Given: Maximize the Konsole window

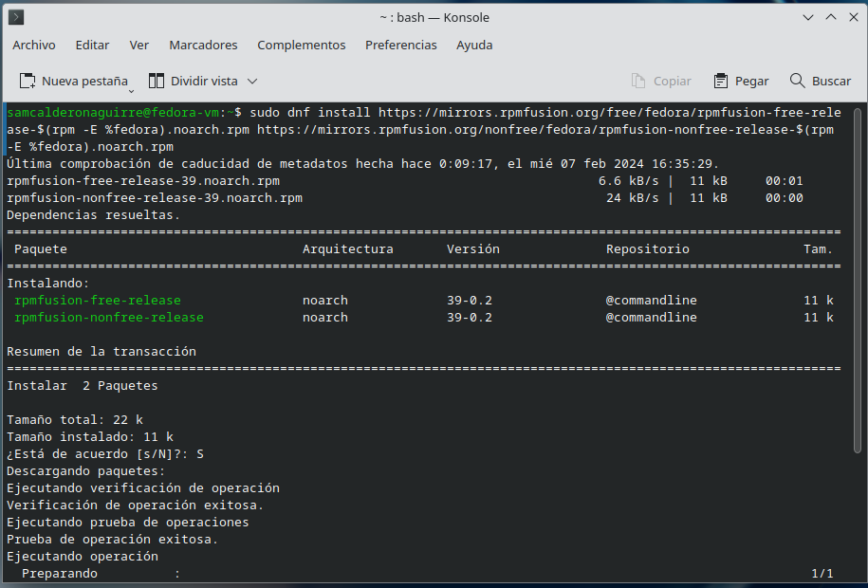Looking at the screenshot, I should [829, 17].
